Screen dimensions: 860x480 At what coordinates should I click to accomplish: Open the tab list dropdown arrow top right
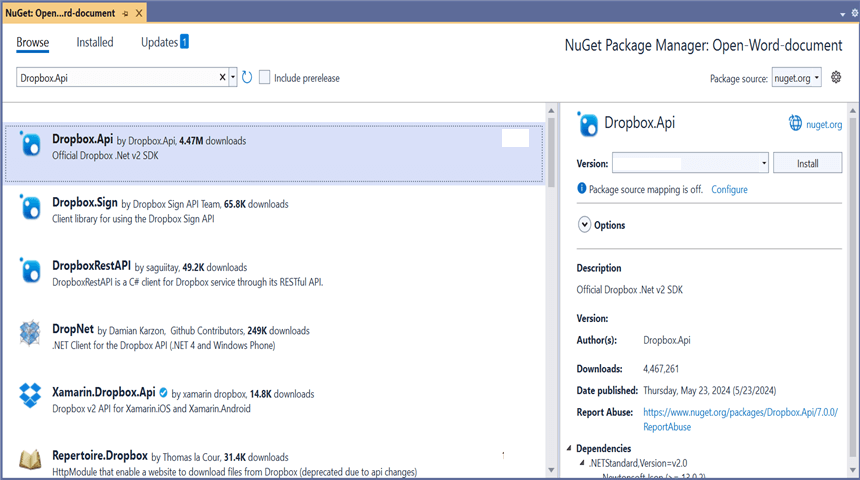pos(842,14)
